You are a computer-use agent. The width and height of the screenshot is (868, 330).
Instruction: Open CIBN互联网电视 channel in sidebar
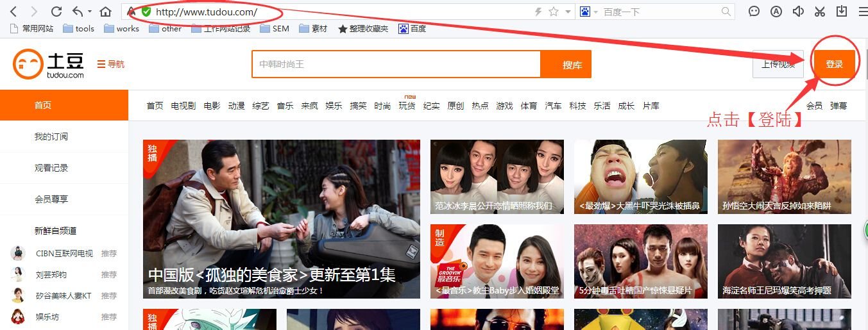pos(64,253)
